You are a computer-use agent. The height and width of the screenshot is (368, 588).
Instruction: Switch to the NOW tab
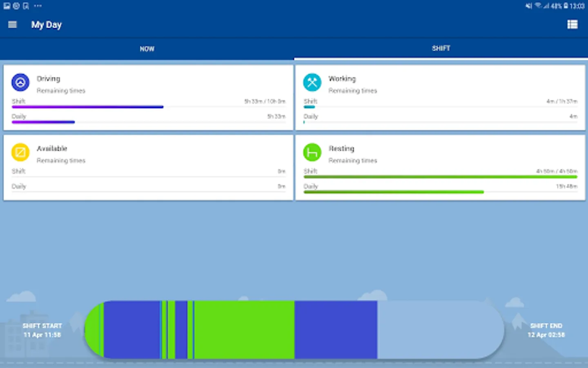coord(147,49)
